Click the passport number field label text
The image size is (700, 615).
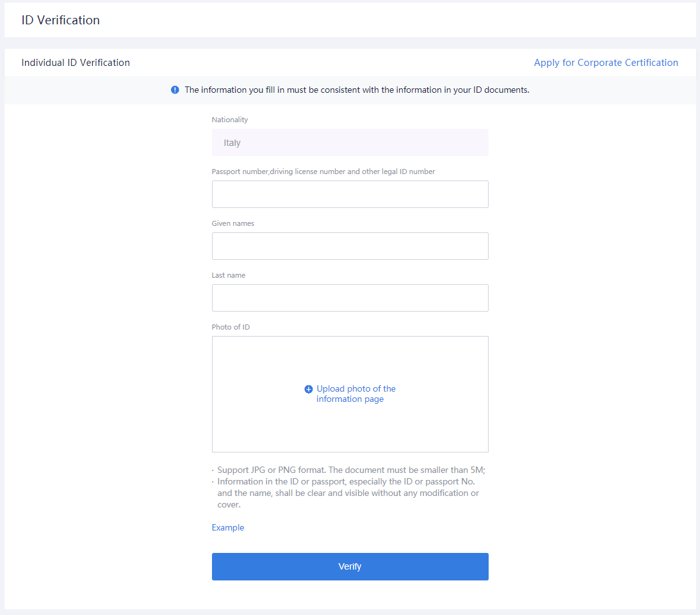pos(323,172)
